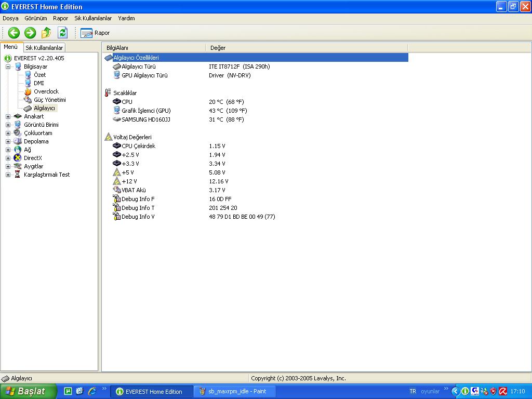
Task: Click the Ağ network globe icon
Action: point(18,150)
